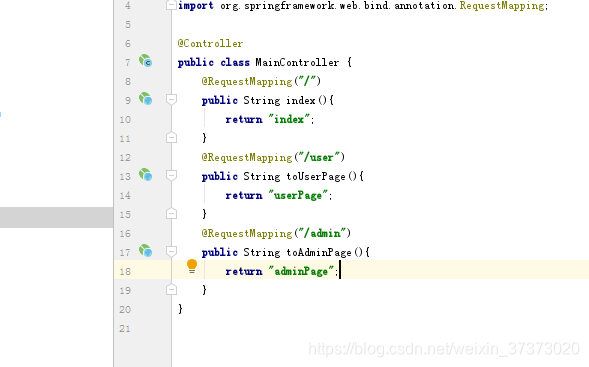This screenshot has width=589, height=367.
Task: Click the toAdminPage method name
Action: [319, 252]
